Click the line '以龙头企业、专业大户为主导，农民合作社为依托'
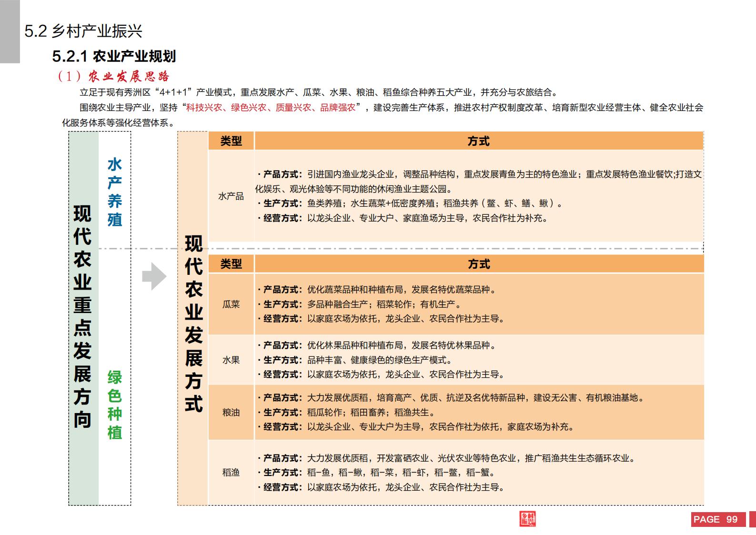The image size is (756, 535). [416, 427]
